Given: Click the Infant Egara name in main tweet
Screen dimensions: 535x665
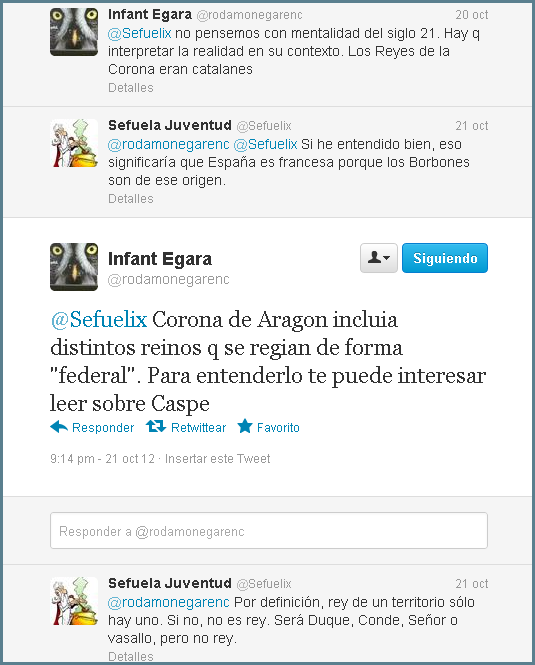Looking at the screenshot, I should 160,259.
